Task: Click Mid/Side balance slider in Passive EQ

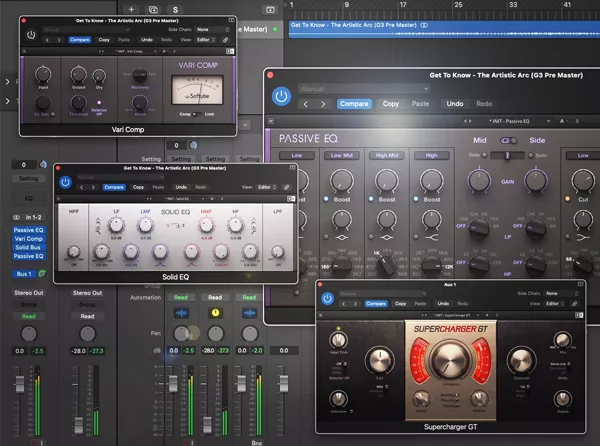Action: coord(507,155)
